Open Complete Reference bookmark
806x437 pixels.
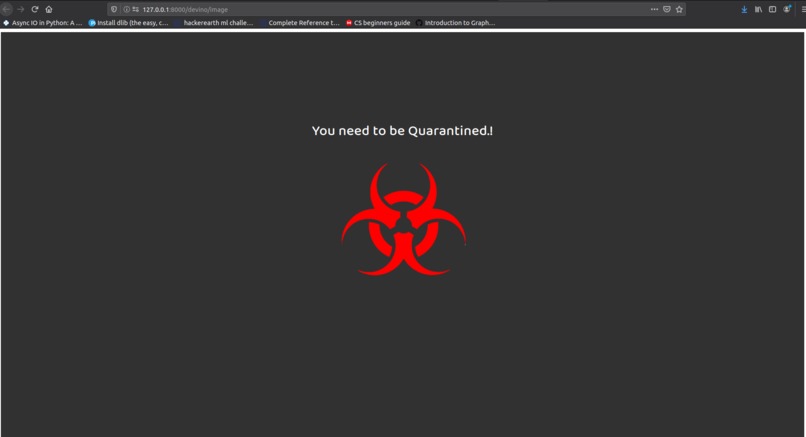300,23
